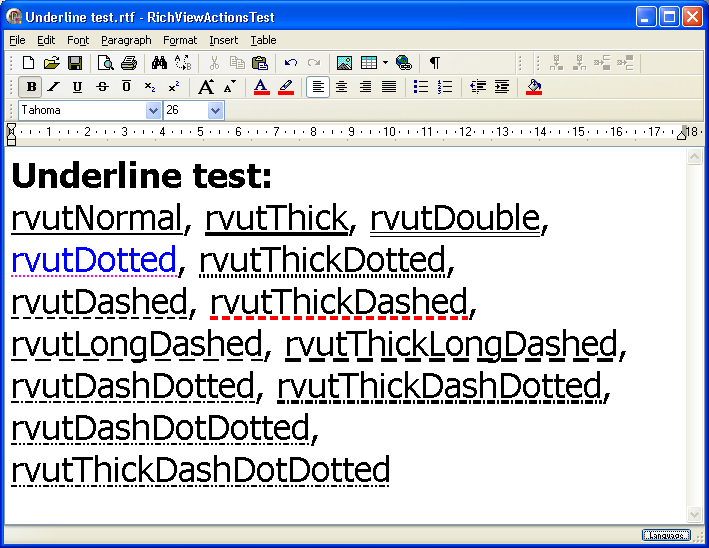Click the Insert Hyperlink globe icon
This screenshot has height=548, width=709.
tap(403, 63)
